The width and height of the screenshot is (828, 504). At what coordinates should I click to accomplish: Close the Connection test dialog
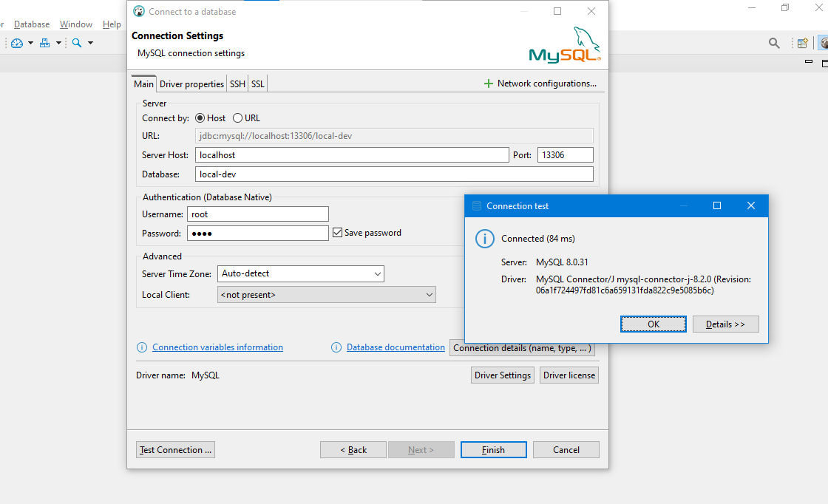point(751,206)
